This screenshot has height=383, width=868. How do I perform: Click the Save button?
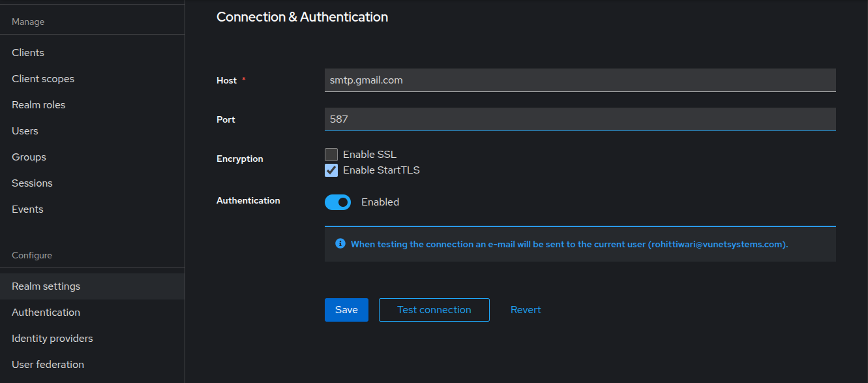(346, 310)
